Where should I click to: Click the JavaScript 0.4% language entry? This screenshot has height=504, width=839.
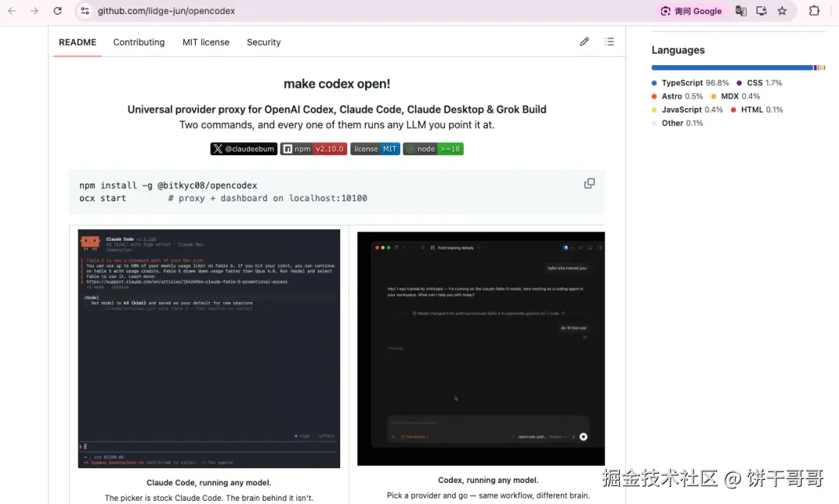687,109
